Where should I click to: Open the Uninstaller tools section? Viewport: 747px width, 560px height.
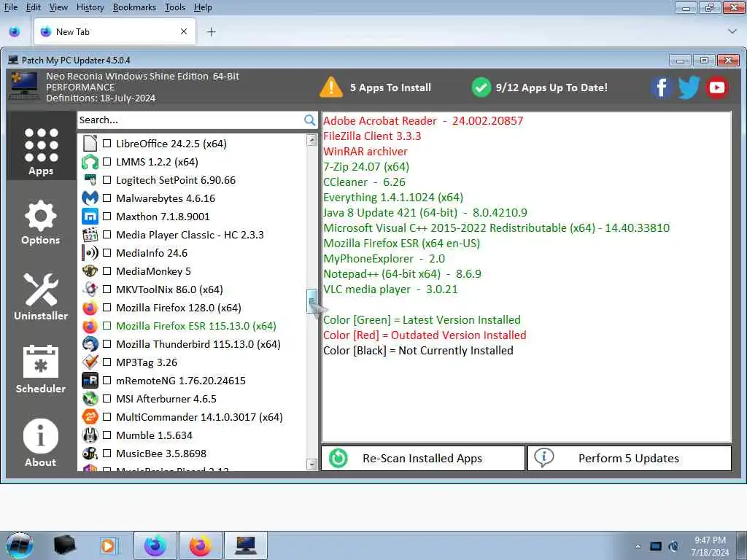pos(41,297)
